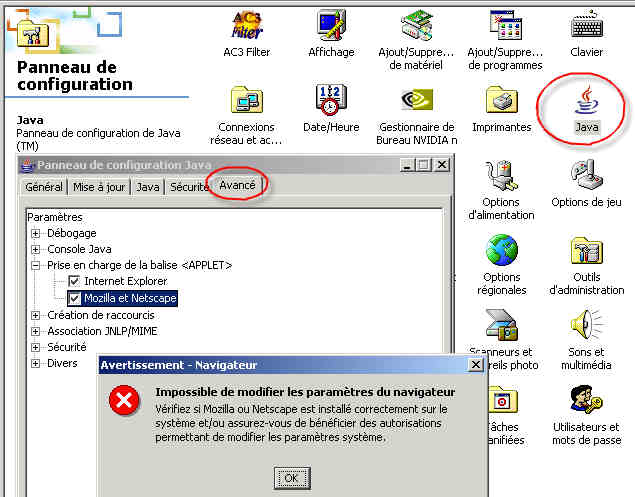Switch to the Mise à jour tab
Screen dimensions: 635x497
click(99, 187)
